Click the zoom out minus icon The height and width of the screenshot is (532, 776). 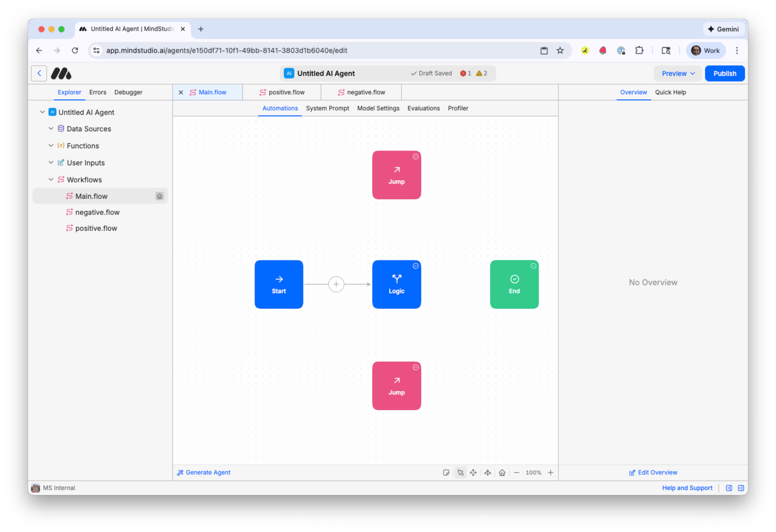(x=517, y=473)
